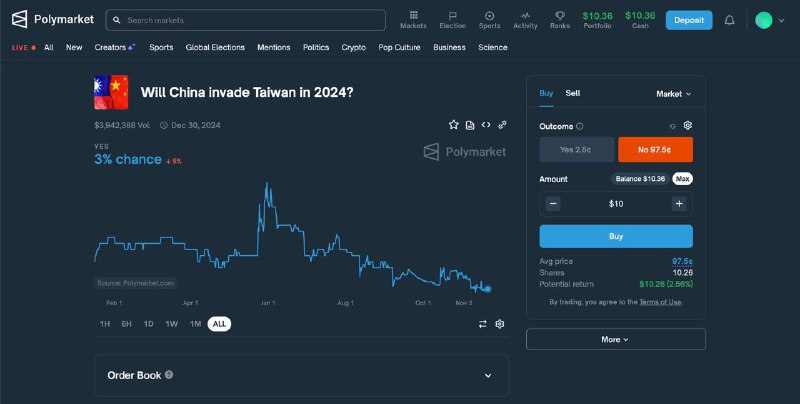Set chart range to 1W
800x404 pixels.
pos(171,324)
